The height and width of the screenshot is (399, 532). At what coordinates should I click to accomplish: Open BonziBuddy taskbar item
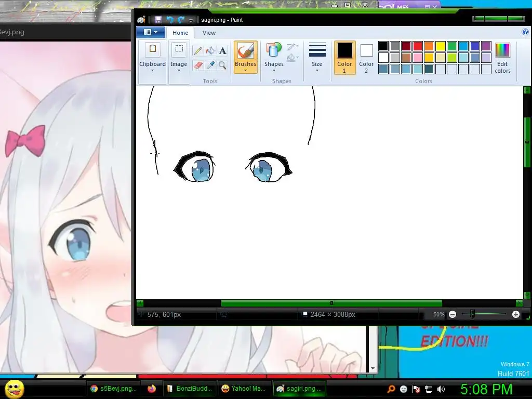tap(189, 389)
